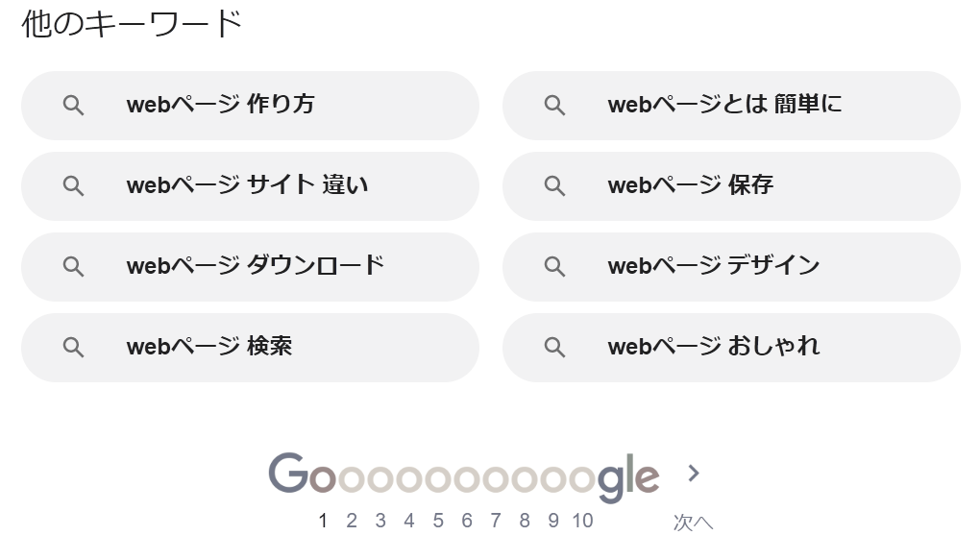Click the next-page chevron arrow after the Google logo
This screenshot has width=980, height=560.
point(694,473)
